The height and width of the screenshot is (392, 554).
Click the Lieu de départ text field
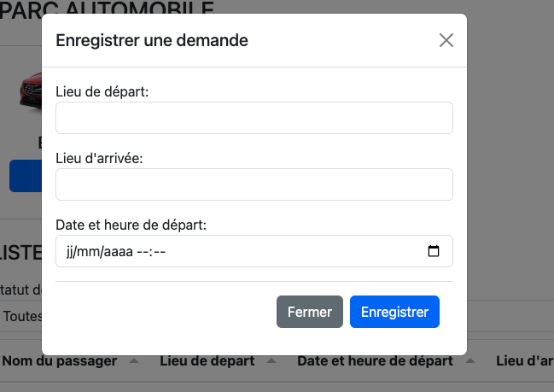click(x=254, y=118)
